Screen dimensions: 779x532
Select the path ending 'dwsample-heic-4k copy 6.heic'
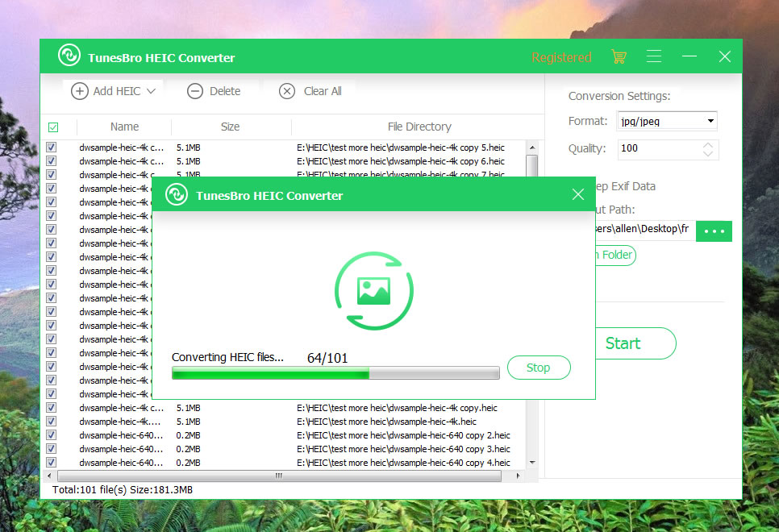tap(401, 161)
